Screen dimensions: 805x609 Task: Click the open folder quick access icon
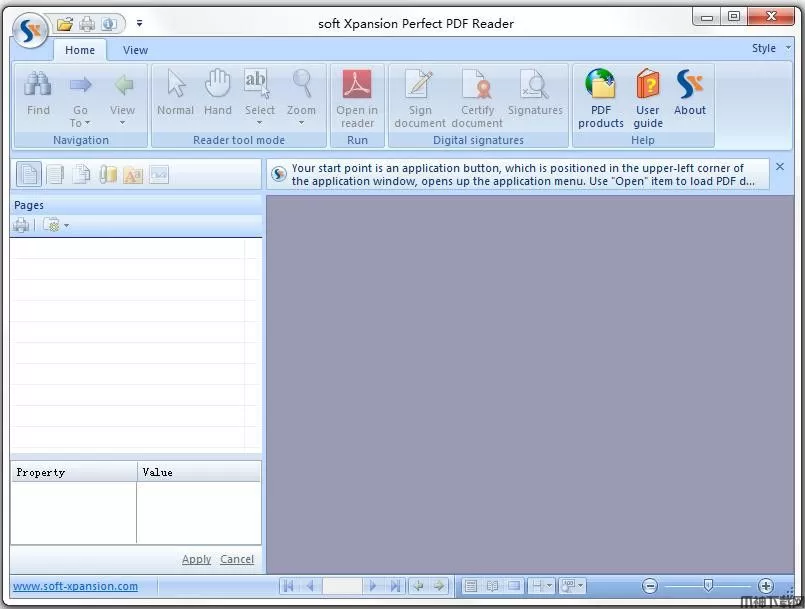[65, 24]
